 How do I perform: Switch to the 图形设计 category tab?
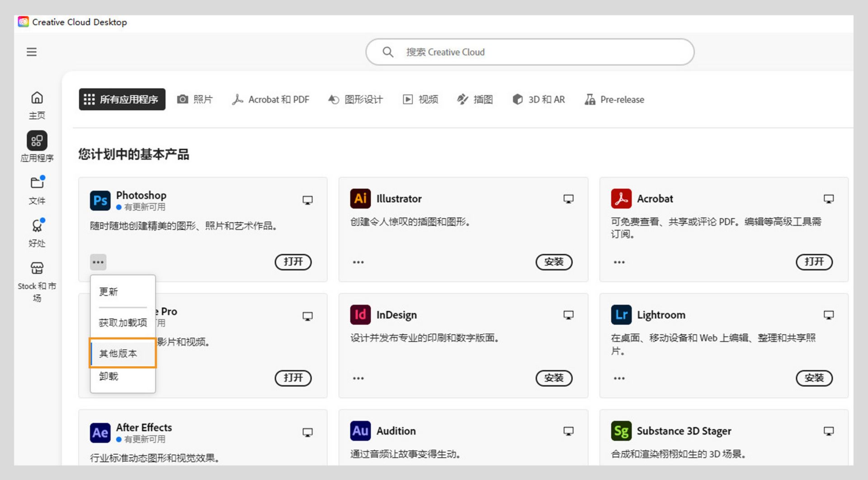coord(355,99)
